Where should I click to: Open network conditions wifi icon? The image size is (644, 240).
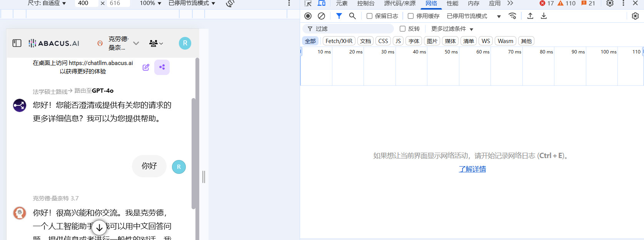[x=512, y=16]
